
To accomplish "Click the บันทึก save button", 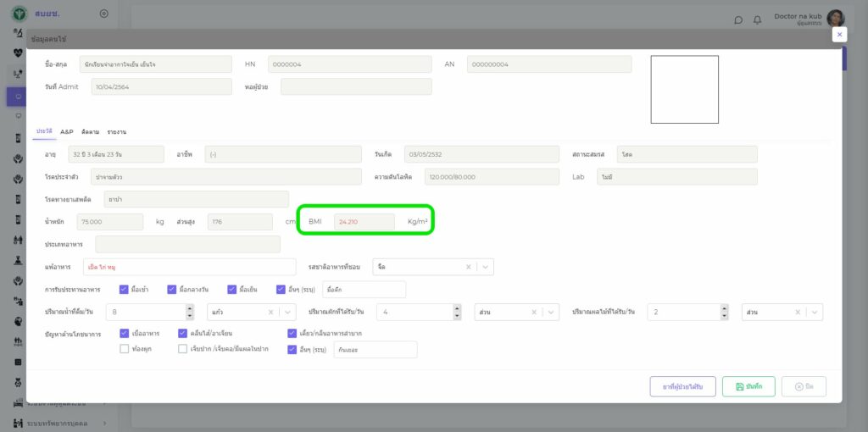I will point(748,386).
